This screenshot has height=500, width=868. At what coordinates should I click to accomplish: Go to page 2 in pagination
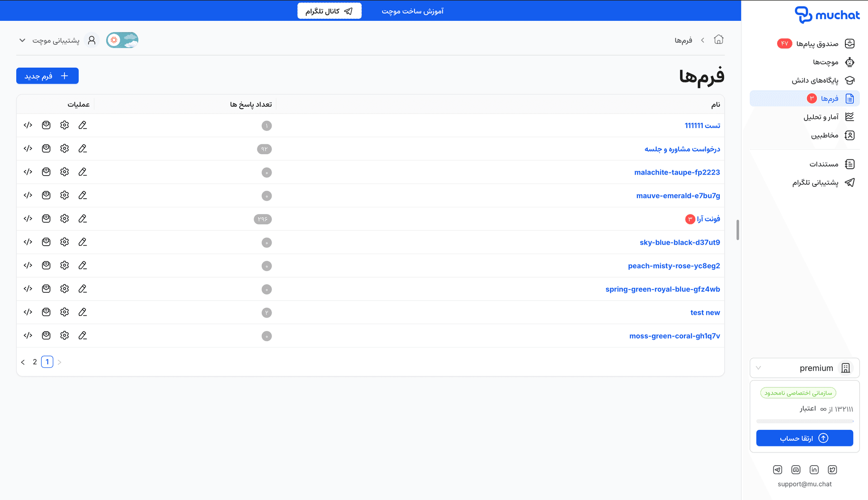tap(35, 362)
